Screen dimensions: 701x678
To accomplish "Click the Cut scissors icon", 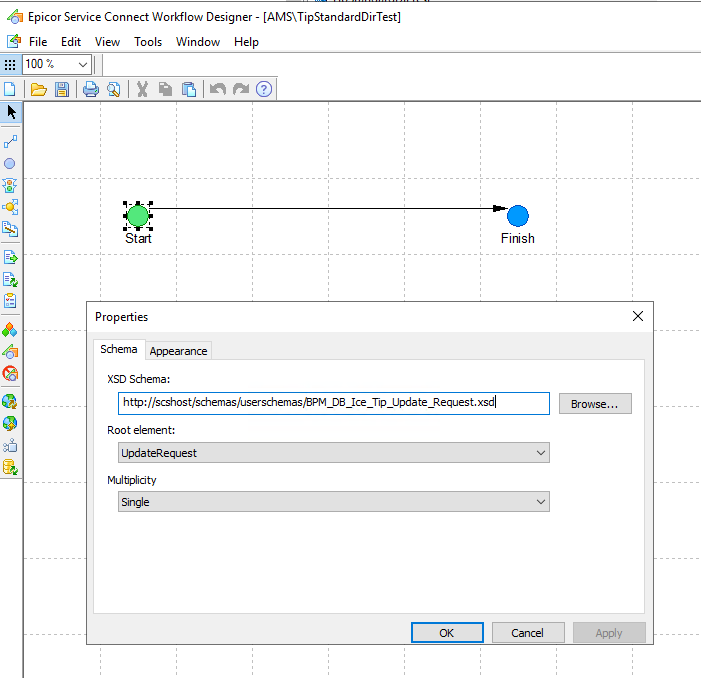I will (x=142, y=89).
